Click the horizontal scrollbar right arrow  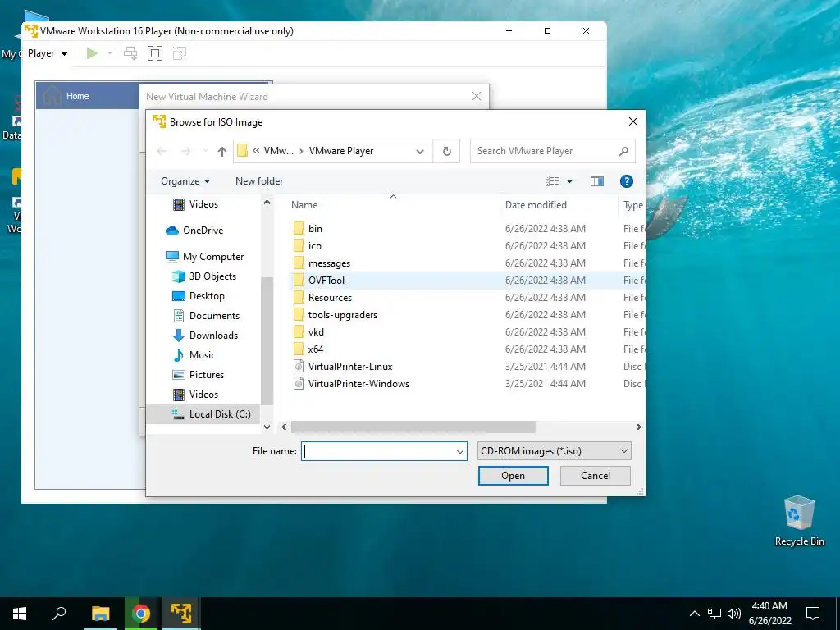coord(638,427)
